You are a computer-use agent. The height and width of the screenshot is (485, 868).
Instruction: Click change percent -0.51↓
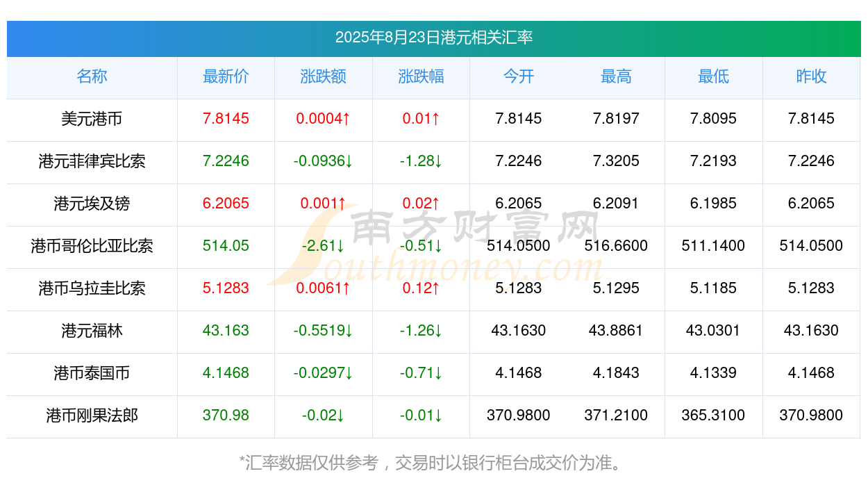click(421, 246)
